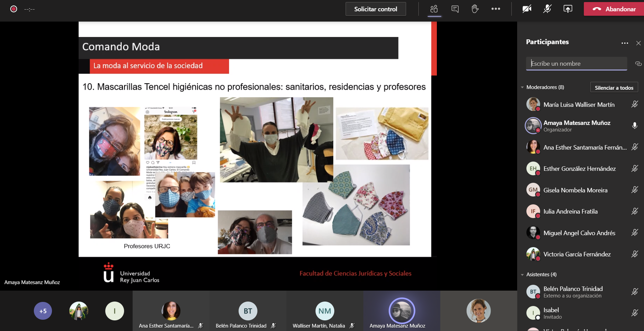The image size is (644, 331).
Task: Open the Participantes panel more options
Action: click(x=625, y=43)
